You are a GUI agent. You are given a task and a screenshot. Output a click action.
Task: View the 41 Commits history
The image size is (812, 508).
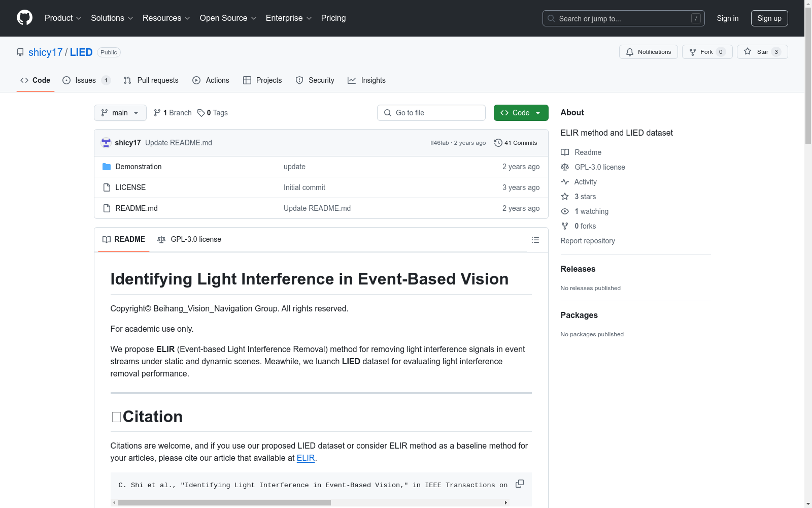coord(516,143)
